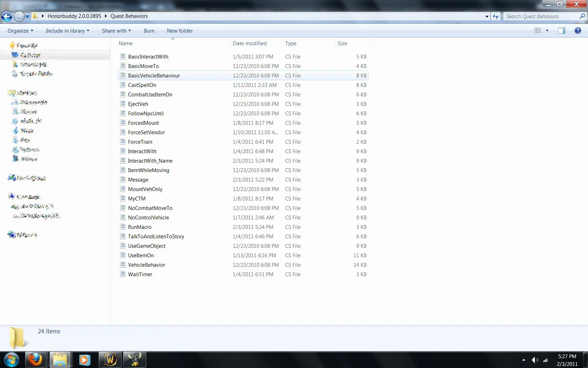This screenshot has width=588, height=368.
Task: Open World of Warcraft taskbar icon
Action: point(110,360)
